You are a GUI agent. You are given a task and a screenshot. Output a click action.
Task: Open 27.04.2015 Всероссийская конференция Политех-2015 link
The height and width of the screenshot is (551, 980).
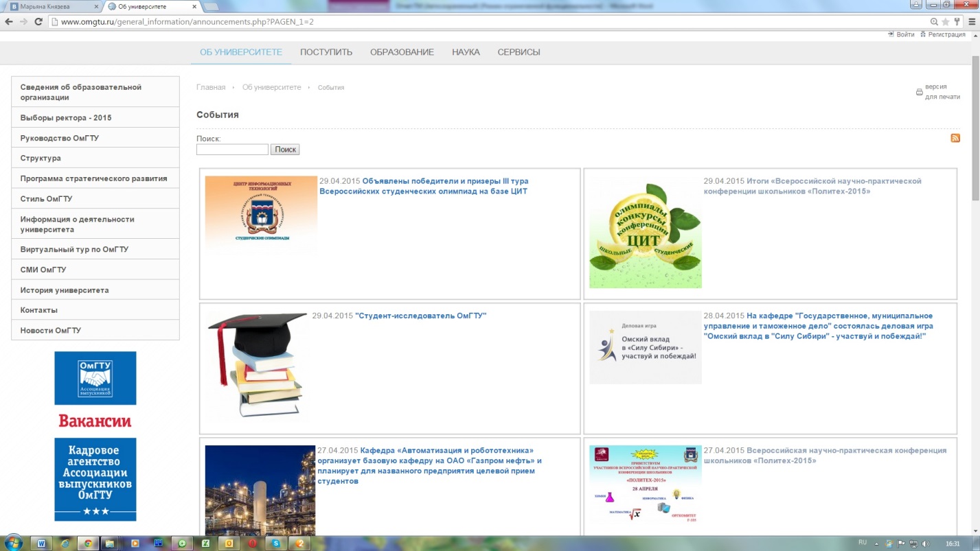[x=825, y=456]
